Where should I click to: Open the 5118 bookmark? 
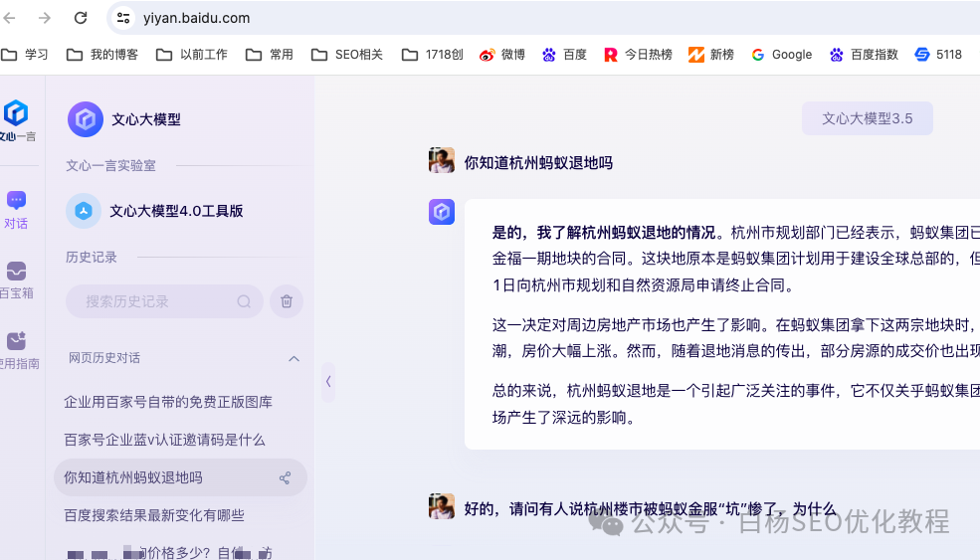point(938,55)
